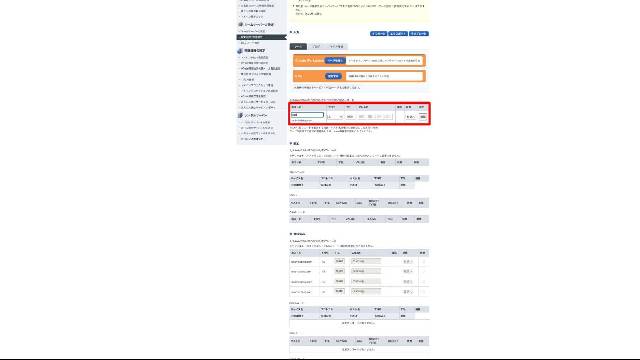Click the sidebar section icon above the dark highlighted item
640x360 pixels.
pyautogui.click(x=240, y=24)
